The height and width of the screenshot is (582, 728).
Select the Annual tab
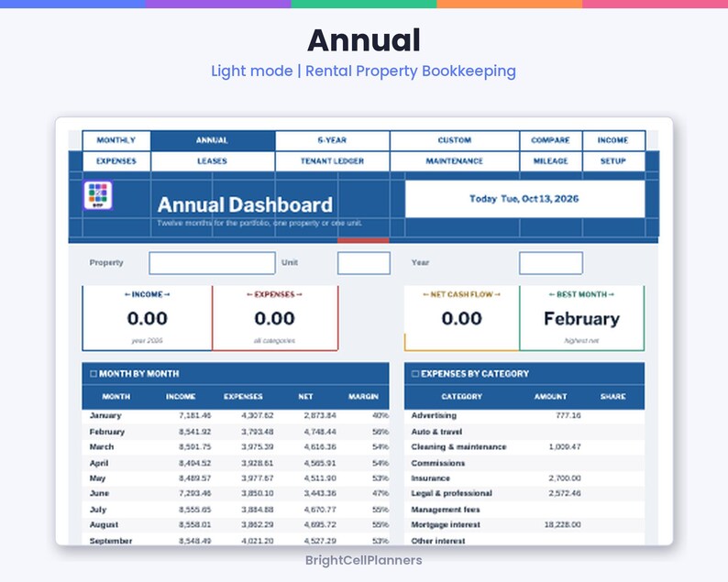213,140
